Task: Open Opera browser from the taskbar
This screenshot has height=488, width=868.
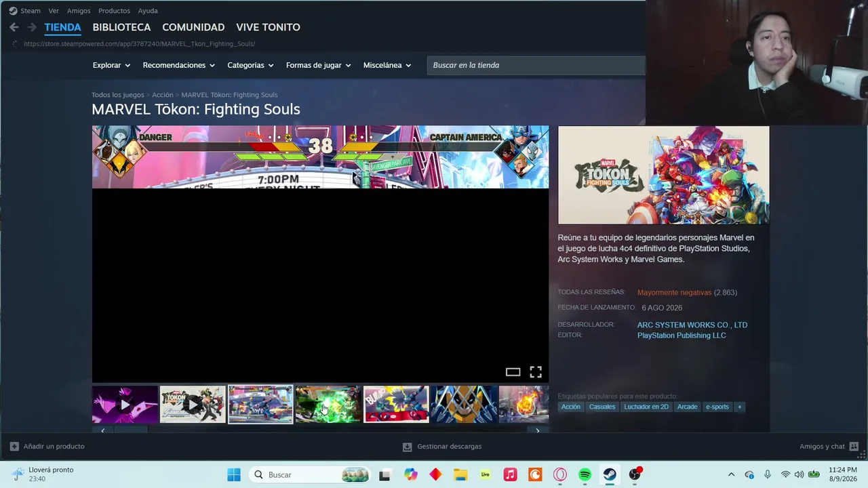Action: pos(560,474)
